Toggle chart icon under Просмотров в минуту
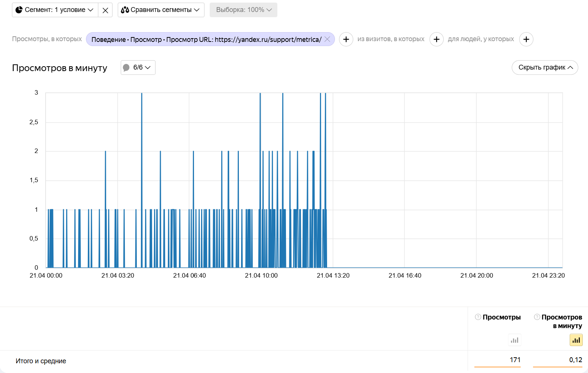The height and width of the screenshot is (373, 588). 576,340
